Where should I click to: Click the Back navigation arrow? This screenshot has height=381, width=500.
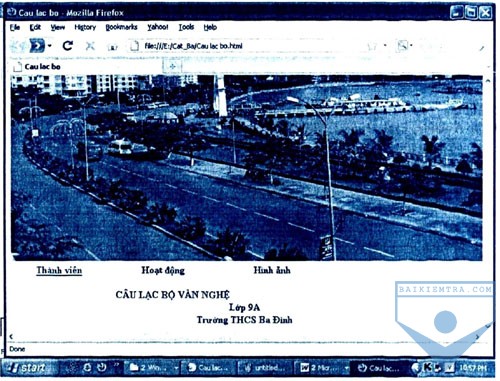17,46
